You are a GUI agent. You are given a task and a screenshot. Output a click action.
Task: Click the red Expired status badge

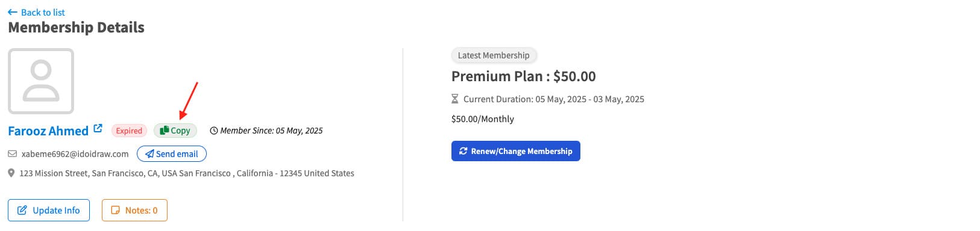coord(129,131)
